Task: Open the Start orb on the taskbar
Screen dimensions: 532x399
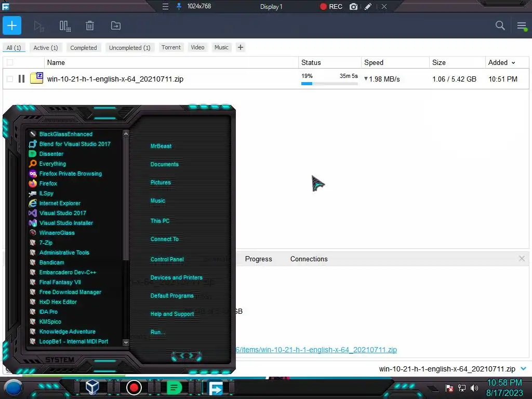Action: click(x=14, y=388)
